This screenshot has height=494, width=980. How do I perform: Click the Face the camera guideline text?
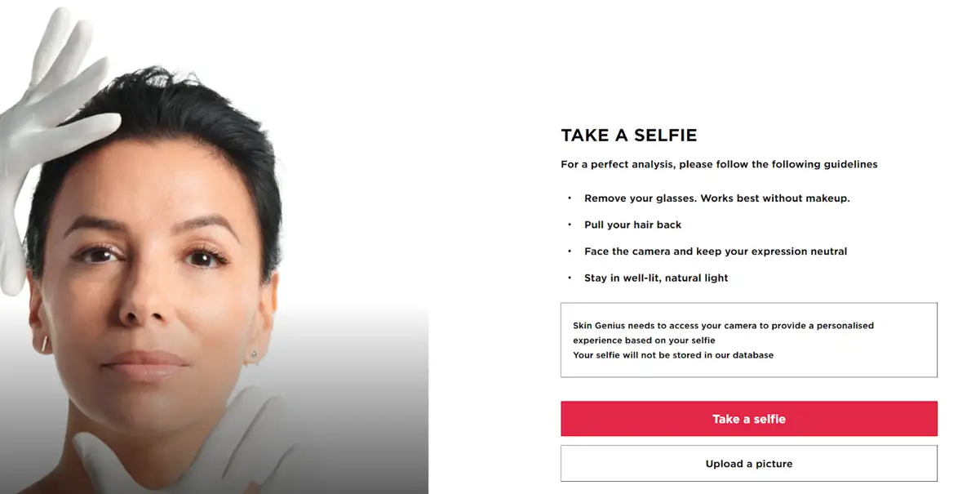point(716,251)
